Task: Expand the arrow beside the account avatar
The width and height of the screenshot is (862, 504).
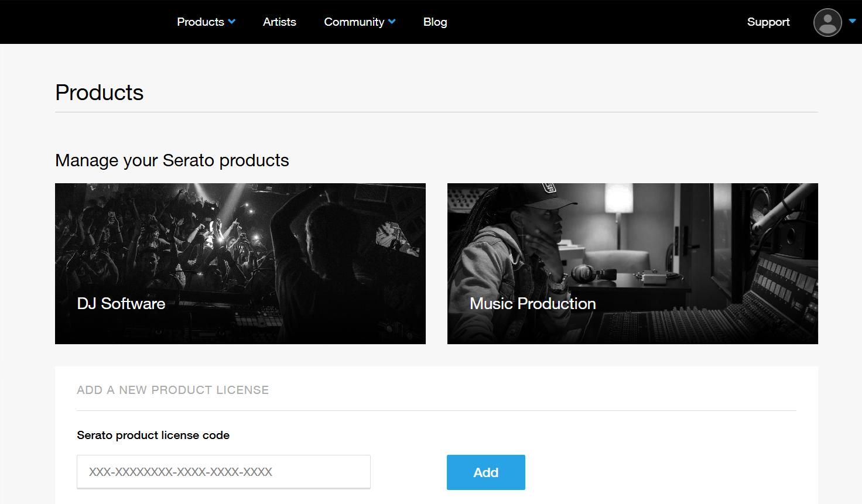Action: coord(852,20)
